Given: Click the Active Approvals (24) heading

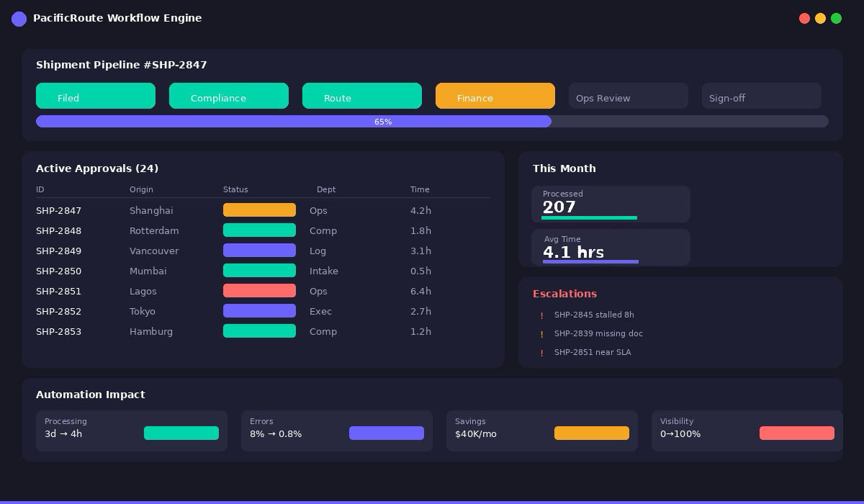Looking at the screenshot, I should pos(97,168).
